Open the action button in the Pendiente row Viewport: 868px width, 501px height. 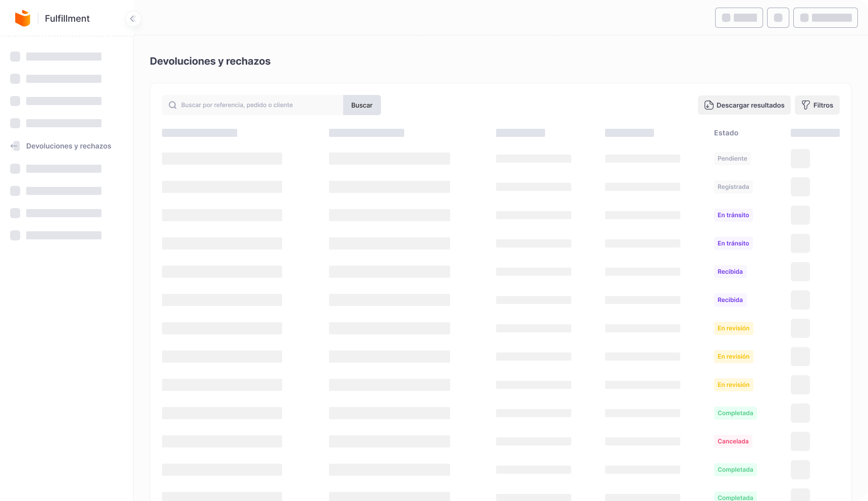pyautogui.click(x=800, y=159)
